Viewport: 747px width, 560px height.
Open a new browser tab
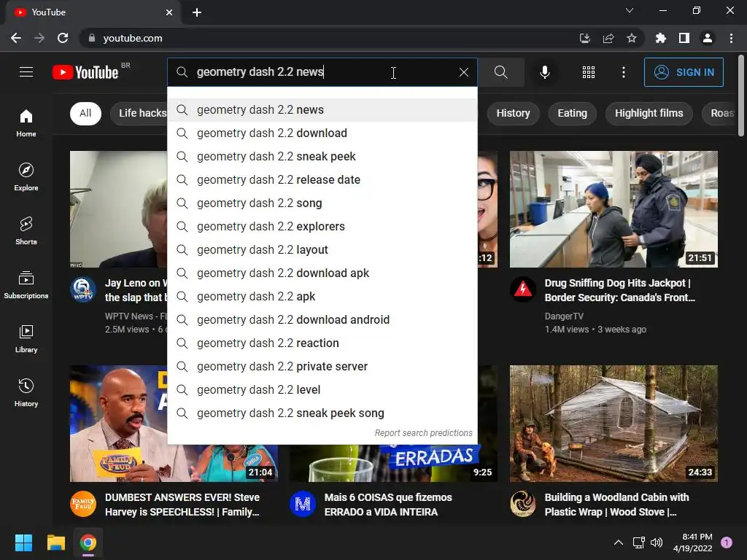[x=197, y=12]
